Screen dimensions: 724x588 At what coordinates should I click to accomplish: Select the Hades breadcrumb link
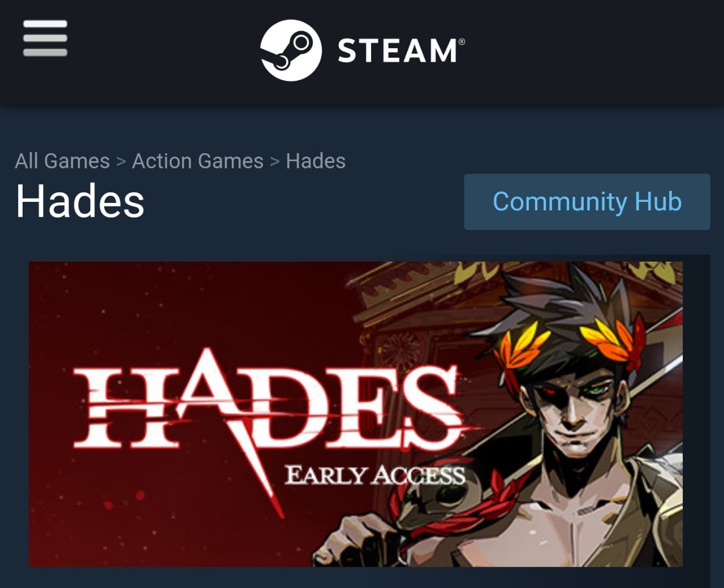(316, 161)
